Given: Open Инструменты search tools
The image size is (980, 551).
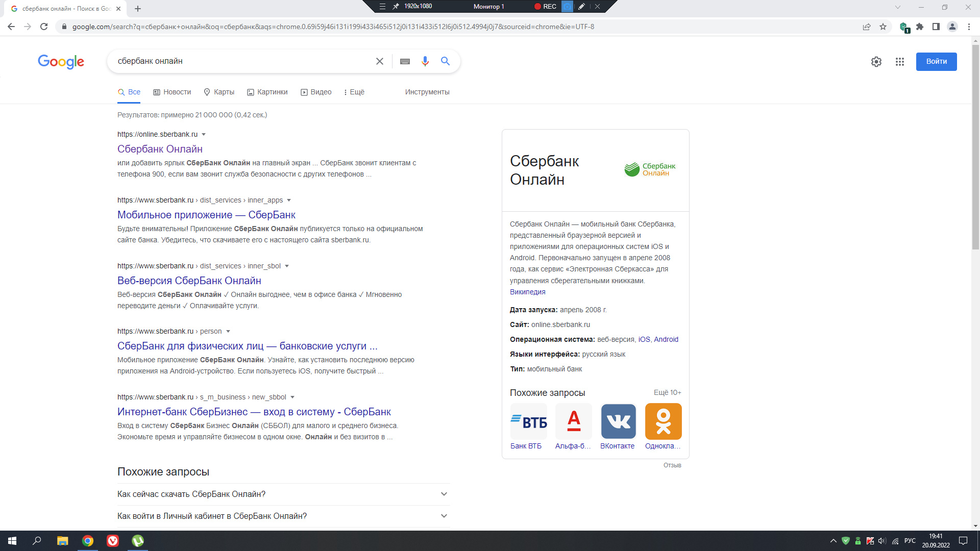Looking at the screenshot, I should pyautogui.click(x=427, y=92).
